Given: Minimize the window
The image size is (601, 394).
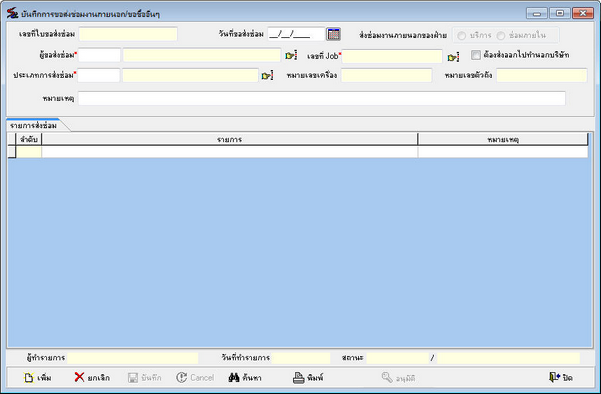Looking at the screenshot, I should pyautogui.click(x=537, y=13).
